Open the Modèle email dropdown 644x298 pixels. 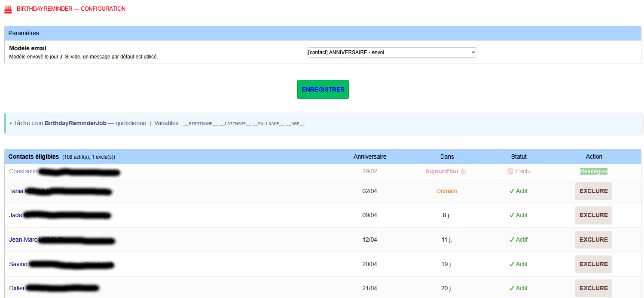click(392, 52)
